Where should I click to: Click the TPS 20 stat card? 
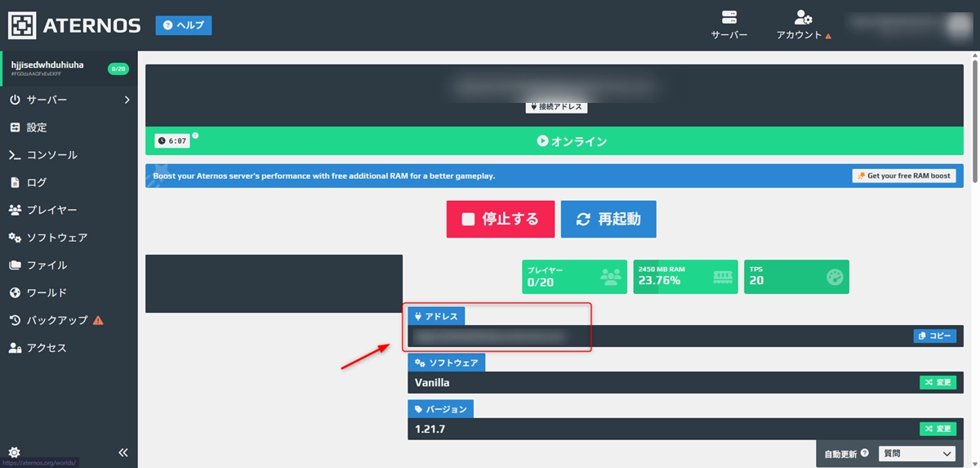coord(796,277)
